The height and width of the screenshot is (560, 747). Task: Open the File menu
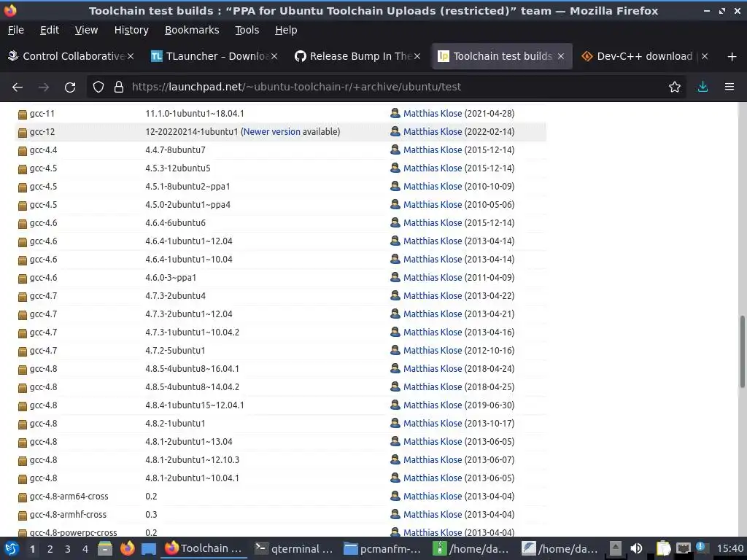point(16,30)
